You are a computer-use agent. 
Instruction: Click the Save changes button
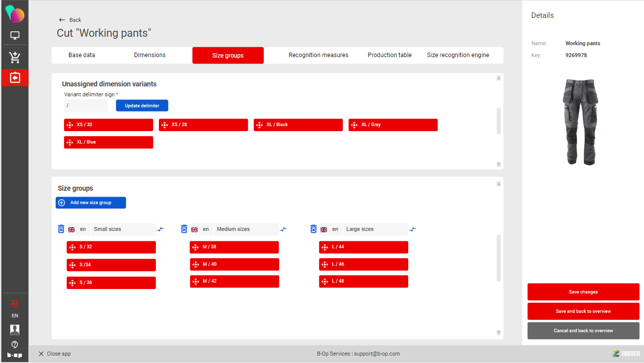point(583,292)
